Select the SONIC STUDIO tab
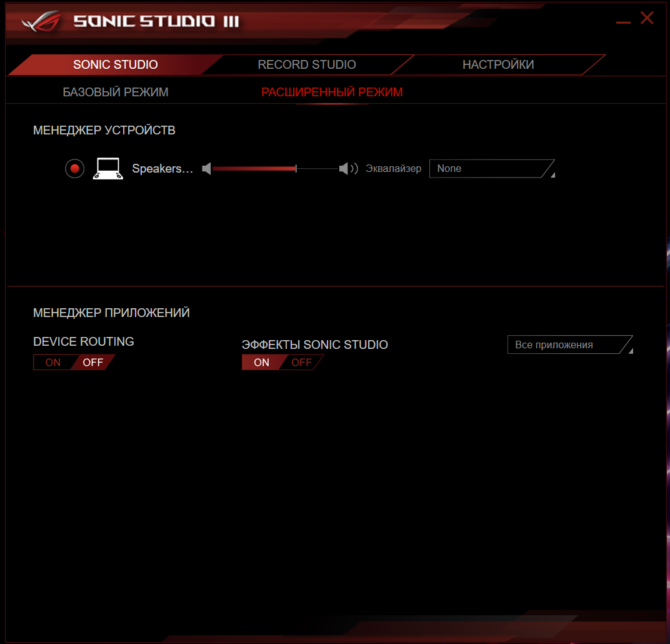This screenshot has width=670, height=644. (115, 65)
